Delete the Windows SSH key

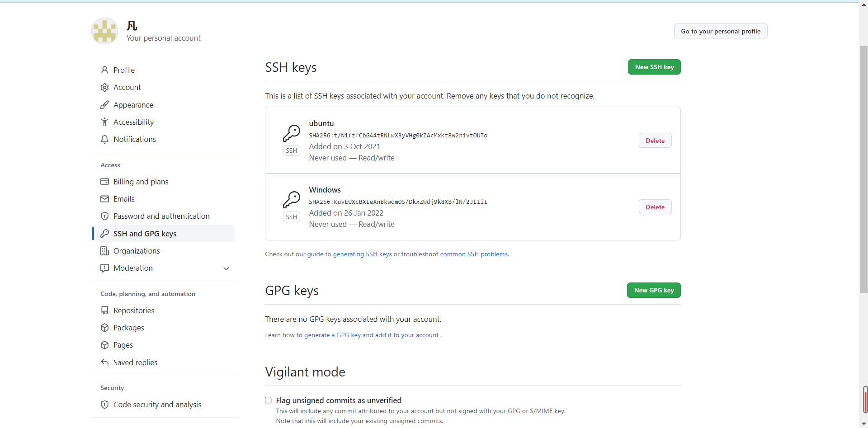click(x=655, y=207)
